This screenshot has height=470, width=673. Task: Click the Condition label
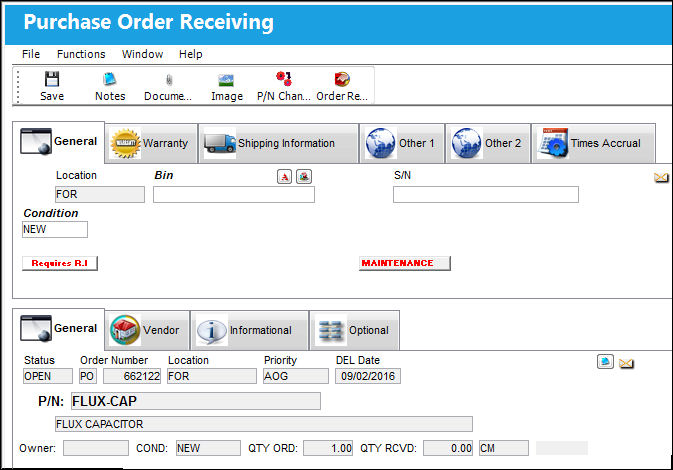pyautogui.click(x=51, y=213)
